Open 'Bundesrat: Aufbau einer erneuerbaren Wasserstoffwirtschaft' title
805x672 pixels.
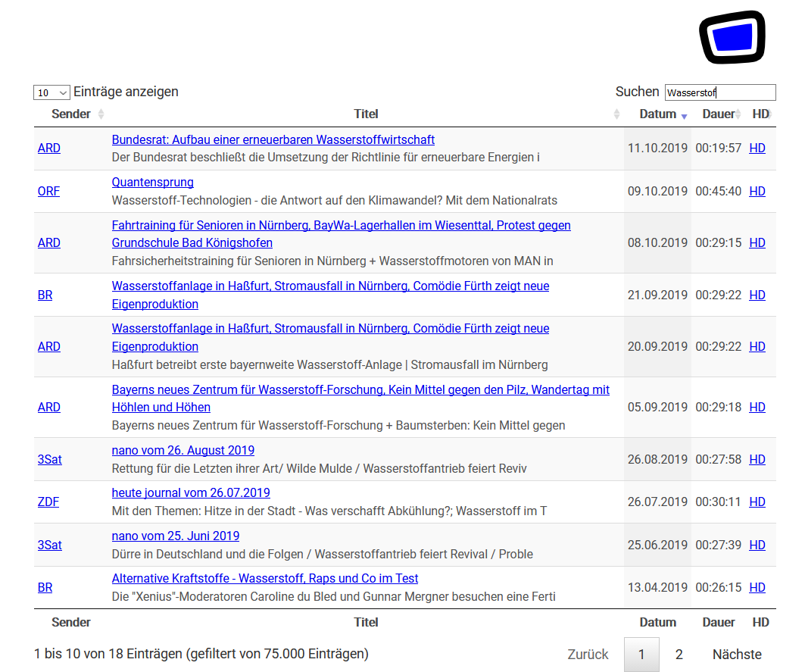(x=273, y=139)
